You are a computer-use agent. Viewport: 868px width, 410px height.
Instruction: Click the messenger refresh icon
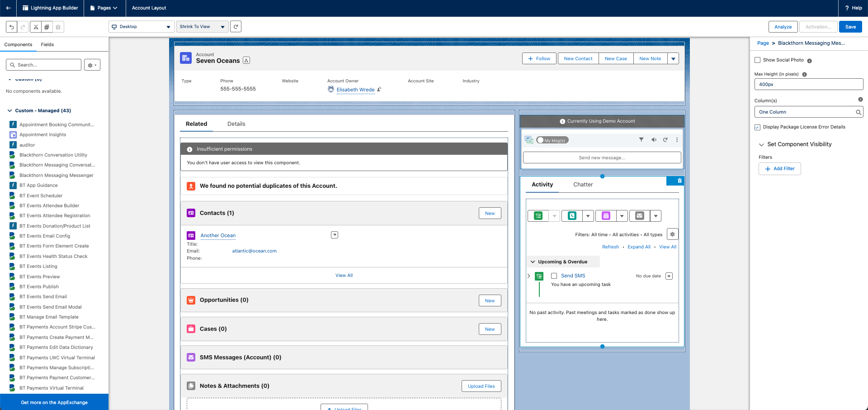pos(665,140)
